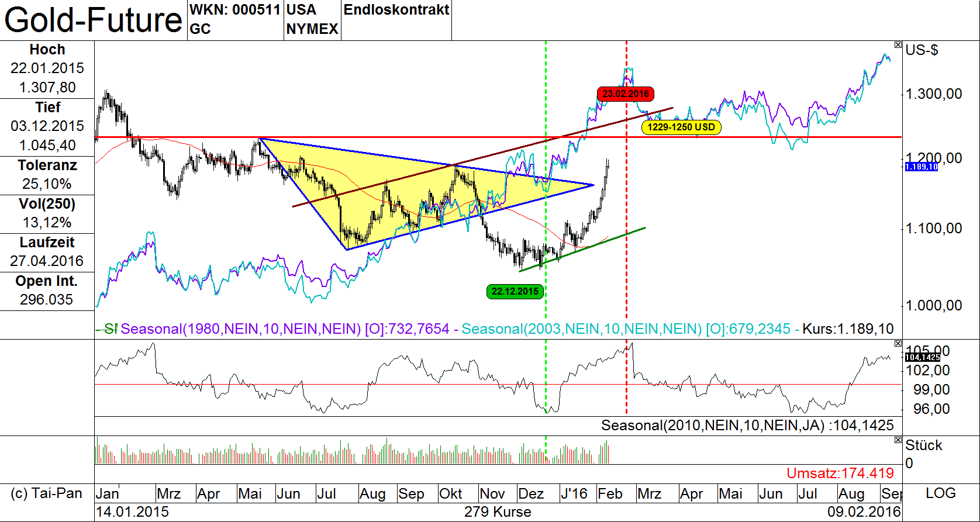980x522 pixels.
Task: Click the WKN: 000511 field
Action: pos(235,10)
